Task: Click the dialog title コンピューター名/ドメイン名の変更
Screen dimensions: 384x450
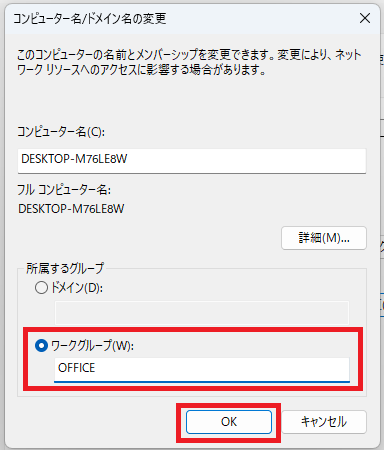Action: (x=90, y=18)
